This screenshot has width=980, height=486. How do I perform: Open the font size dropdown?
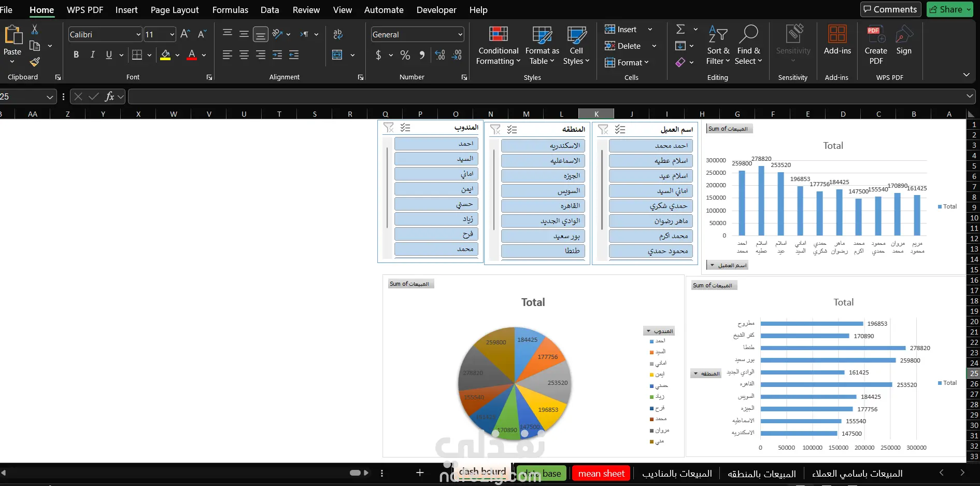[x=172, y=35]
